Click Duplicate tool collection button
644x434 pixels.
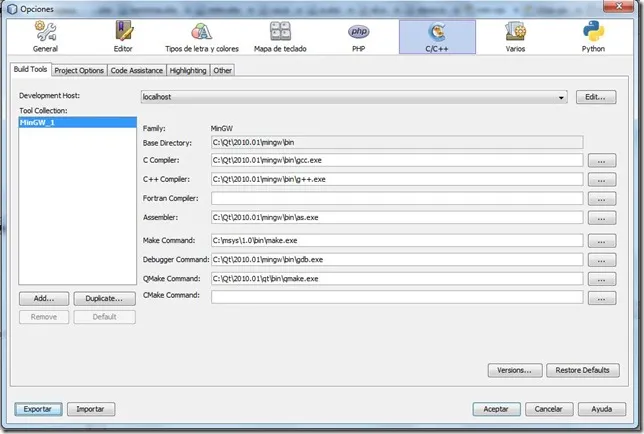(x=104, y=299)
